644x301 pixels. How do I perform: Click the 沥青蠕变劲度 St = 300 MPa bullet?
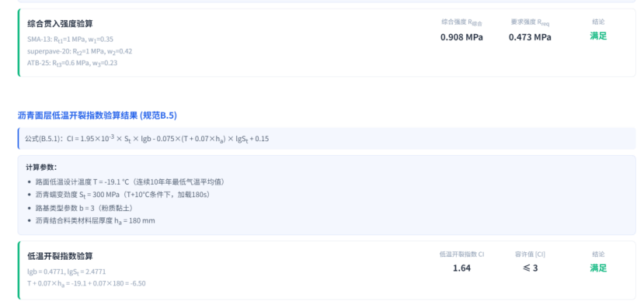click(x=124, y=195)
